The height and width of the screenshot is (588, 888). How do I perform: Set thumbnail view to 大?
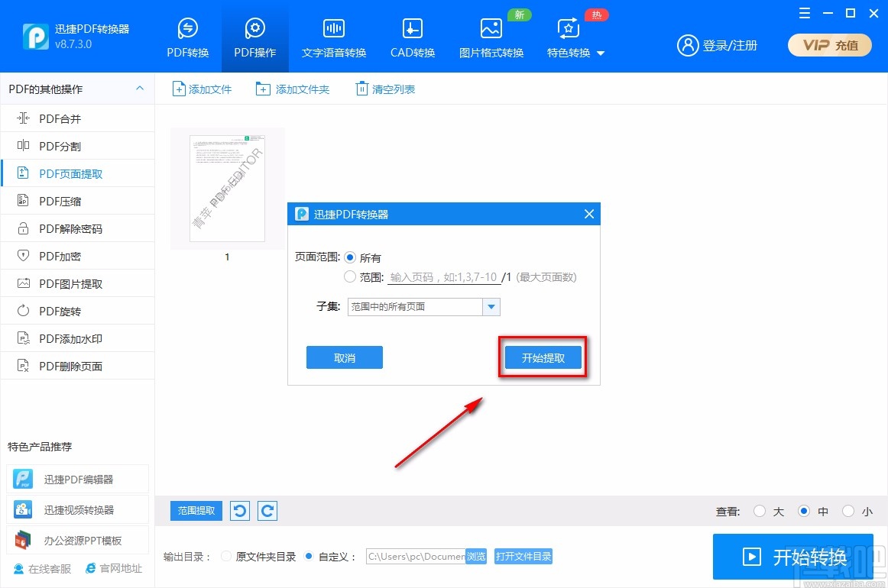tap(760, 511)
